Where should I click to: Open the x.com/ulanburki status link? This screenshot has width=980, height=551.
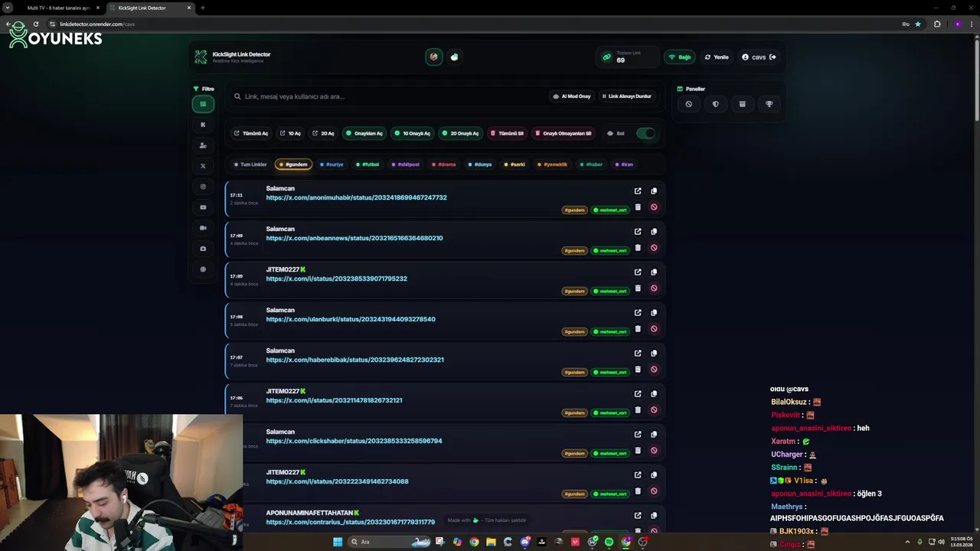(351, 319)
